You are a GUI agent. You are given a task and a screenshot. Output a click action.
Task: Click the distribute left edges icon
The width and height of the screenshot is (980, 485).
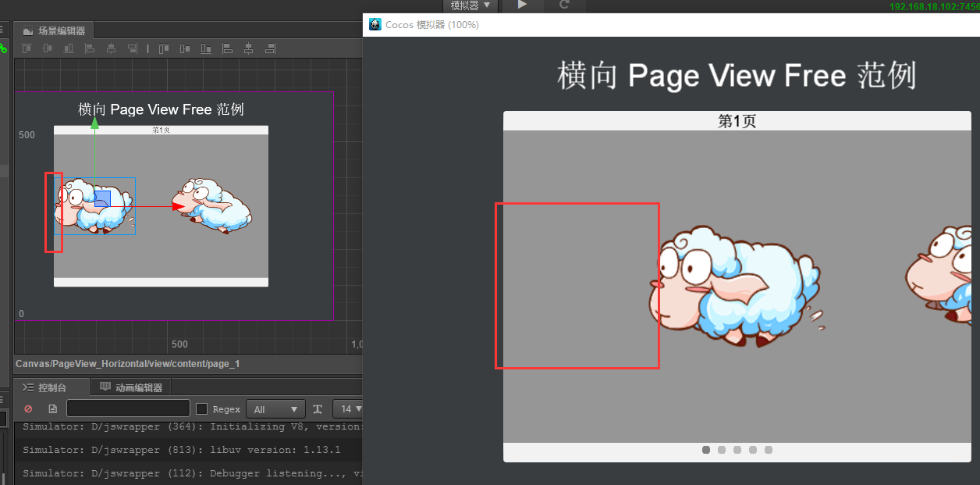click(227, 48)
